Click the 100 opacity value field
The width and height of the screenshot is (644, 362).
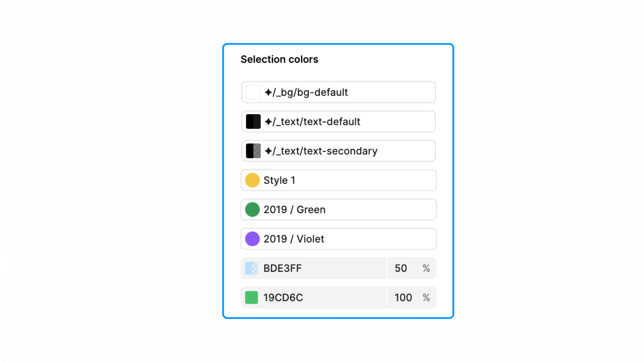[403, 298]
